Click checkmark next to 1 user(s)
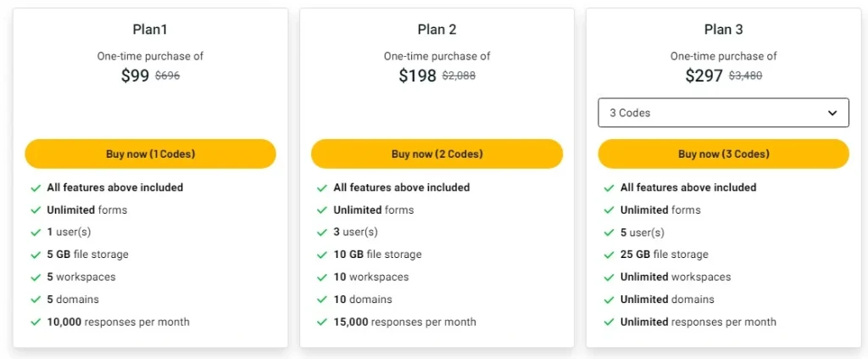Viewport: 868px width, 359px height. point(36,233)
